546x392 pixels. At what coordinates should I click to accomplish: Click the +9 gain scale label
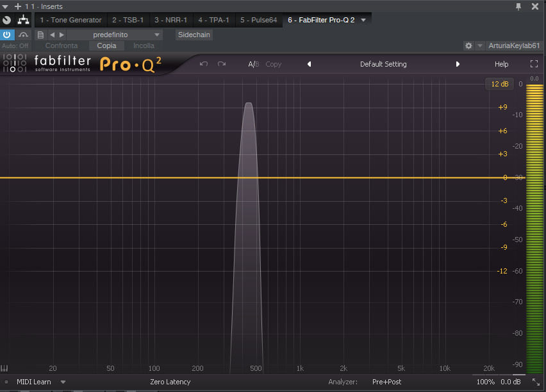click(502, 107)
